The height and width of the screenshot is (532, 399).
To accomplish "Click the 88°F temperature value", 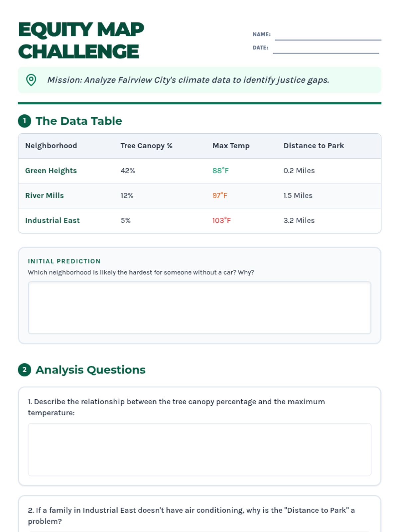I will tap(220, 171).
